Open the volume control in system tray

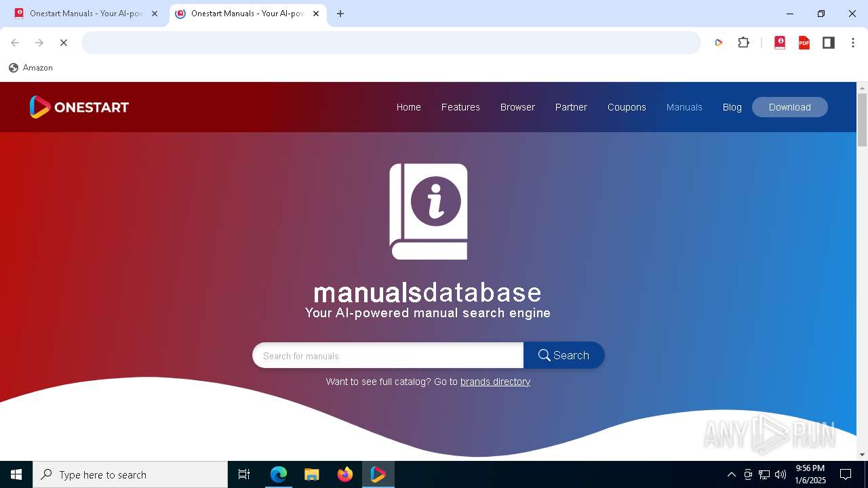click(781, 474)
